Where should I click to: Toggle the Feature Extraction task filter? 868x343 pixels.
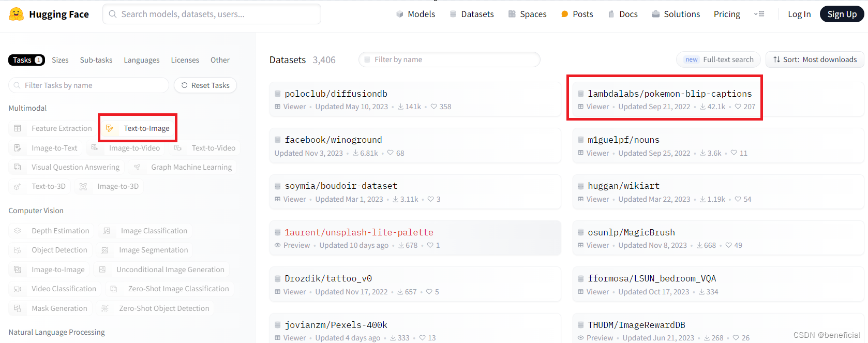tap(52, 128)
